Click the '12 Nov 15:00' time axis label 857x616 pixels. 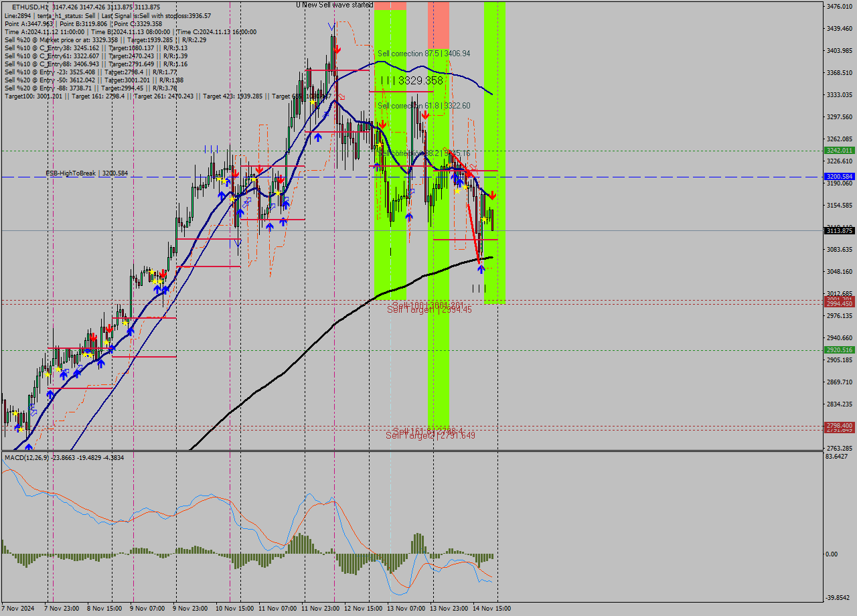[363, 609]
